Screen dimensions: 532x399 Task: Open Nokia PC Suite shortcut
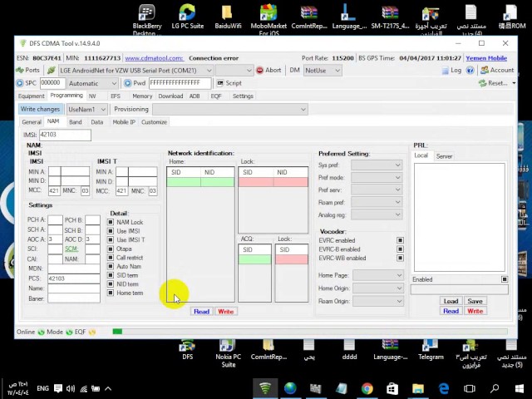[x=228, y=353]
